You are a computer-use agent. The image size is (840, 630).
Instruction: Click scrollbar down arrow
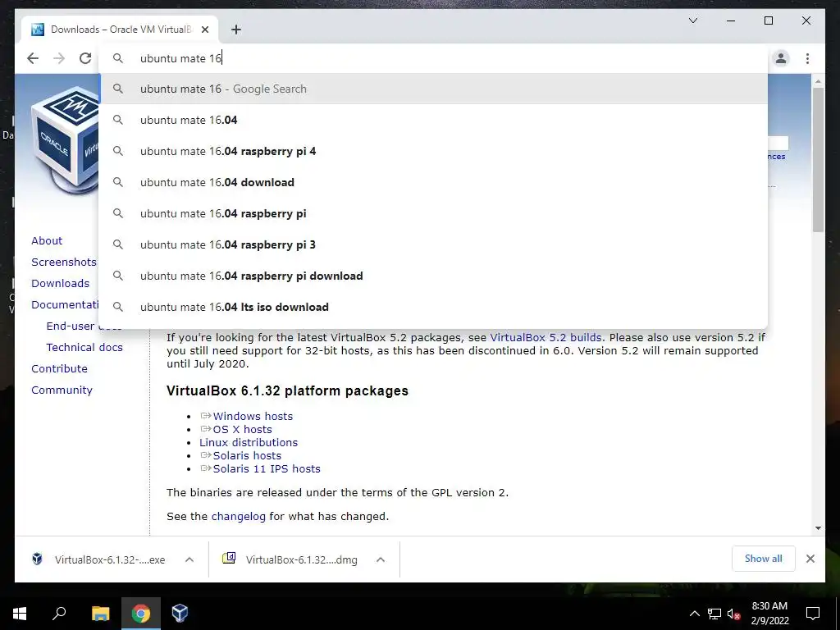(818, 528)
